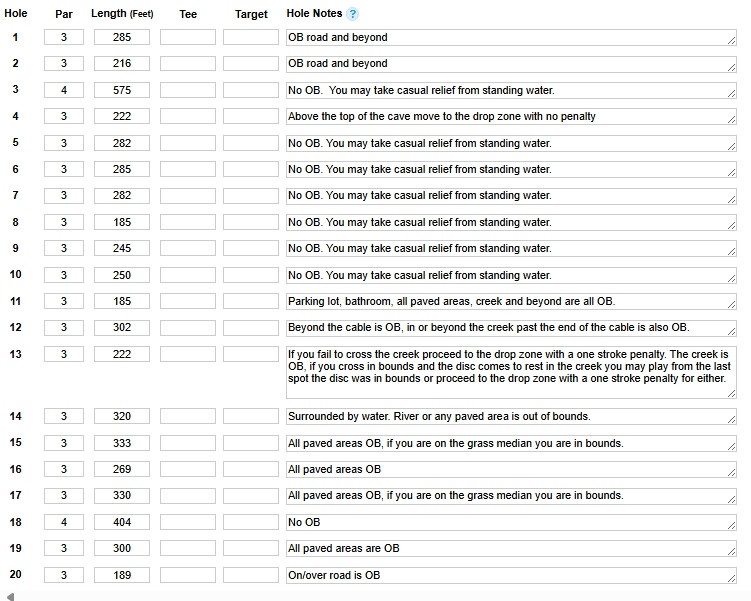
Task: Select the Length field for hole 1
Action: coord(122,37)
